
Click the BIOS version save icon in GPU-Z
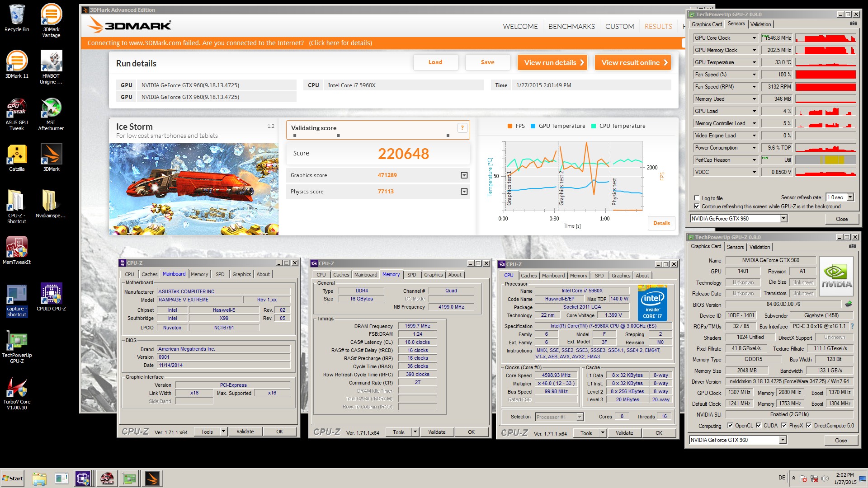(x=849, y=304)
